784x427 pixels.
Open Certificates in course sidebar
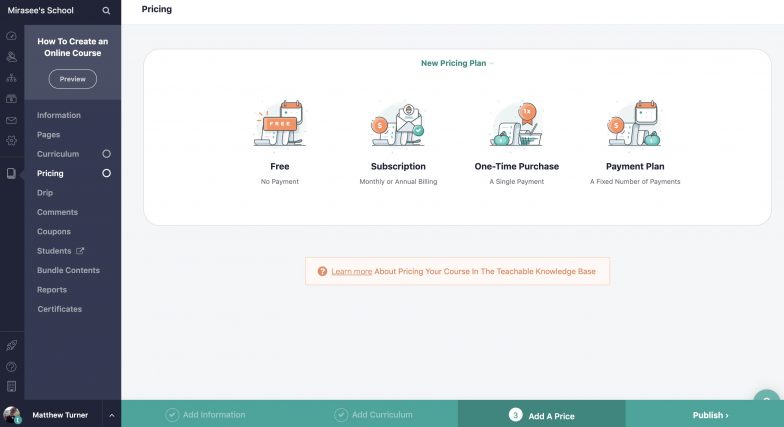60,309
